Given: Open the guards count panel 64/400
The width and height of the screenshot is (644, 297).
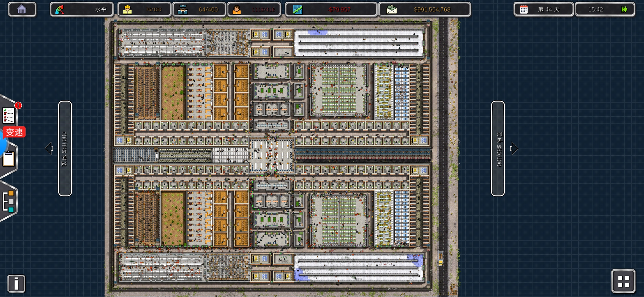Looking at the screenshot, I should coord(199,9).
